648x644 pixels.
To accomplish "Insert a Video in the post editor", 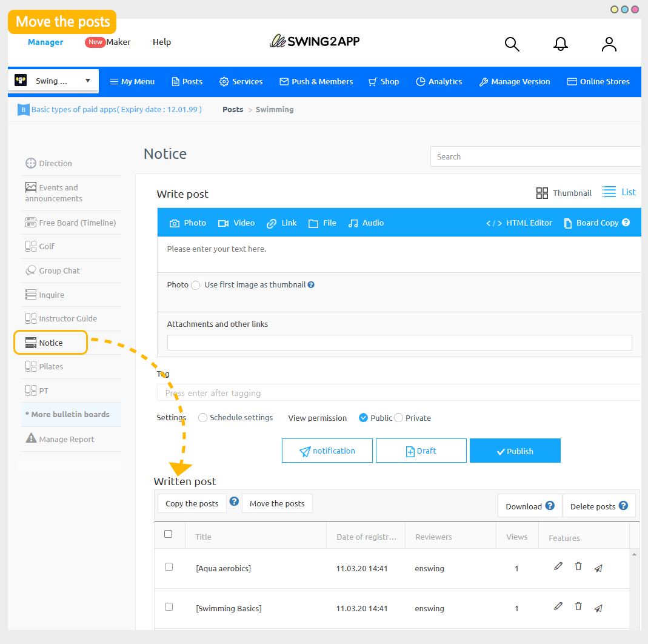I will 236,223.
